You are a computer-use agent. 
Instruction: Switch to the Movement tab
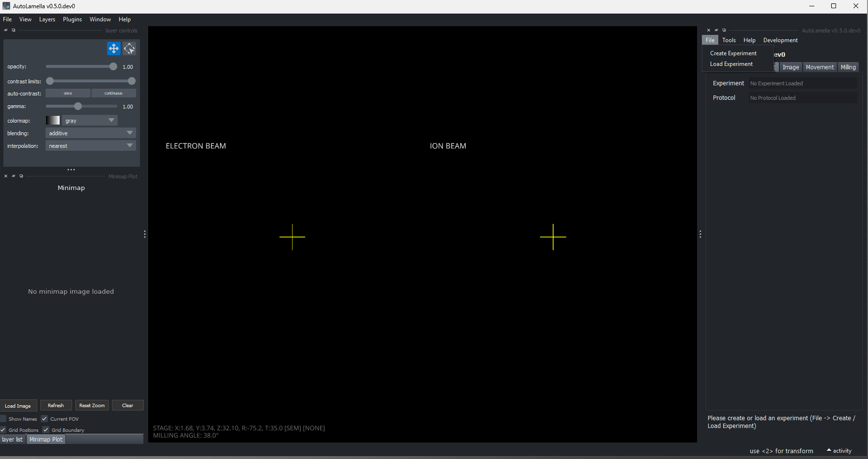click(820, 67)
